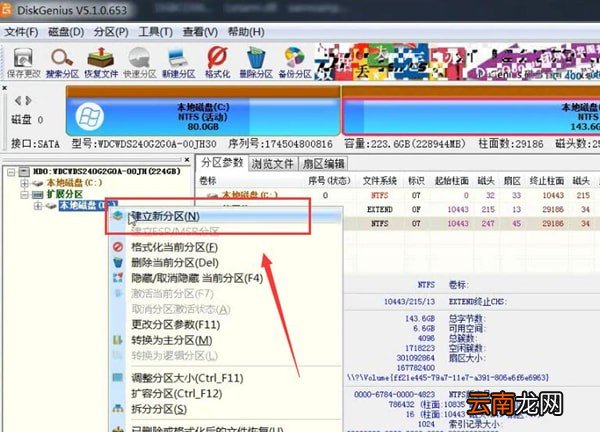Click the 序号(状态) column header
The image size is (600, 432).
pyautogui.click(x=329, y=181)
